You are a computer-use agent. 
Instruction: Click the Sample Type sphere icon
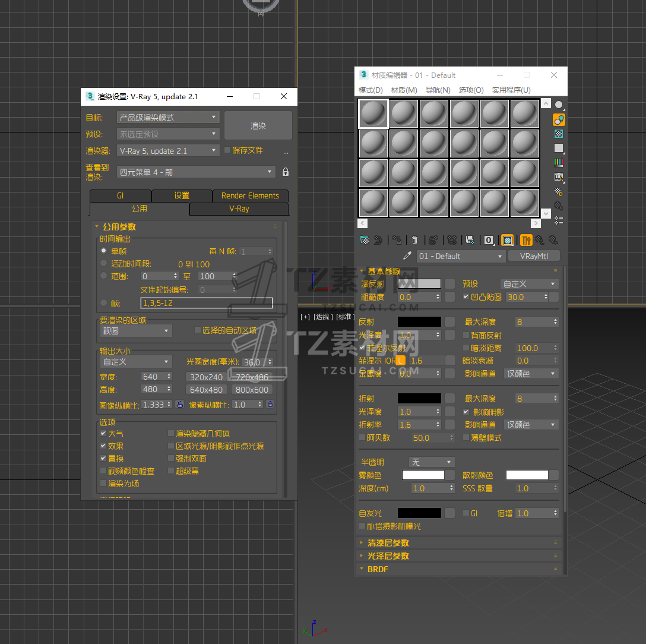pyautogui.click(x=559, y=105)
